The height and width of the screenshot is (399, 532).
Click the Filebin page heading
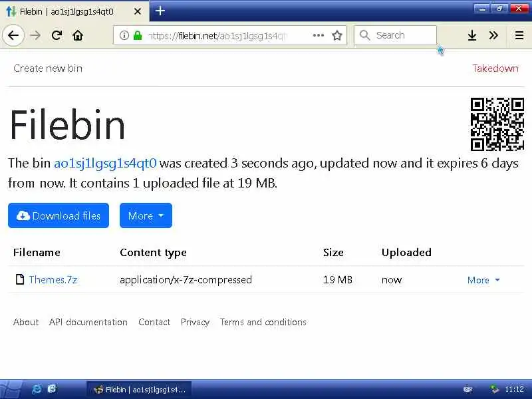point(67,124)
